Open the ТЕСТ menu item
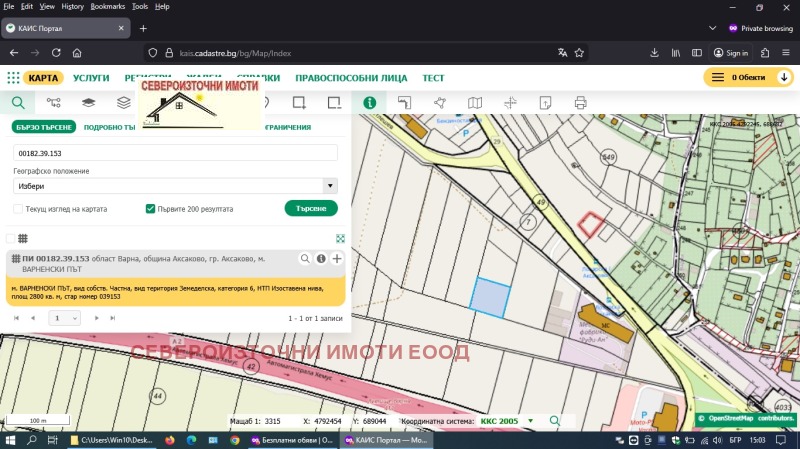Image resolution: width=800 pixels, height=449 pixels. 433,78
